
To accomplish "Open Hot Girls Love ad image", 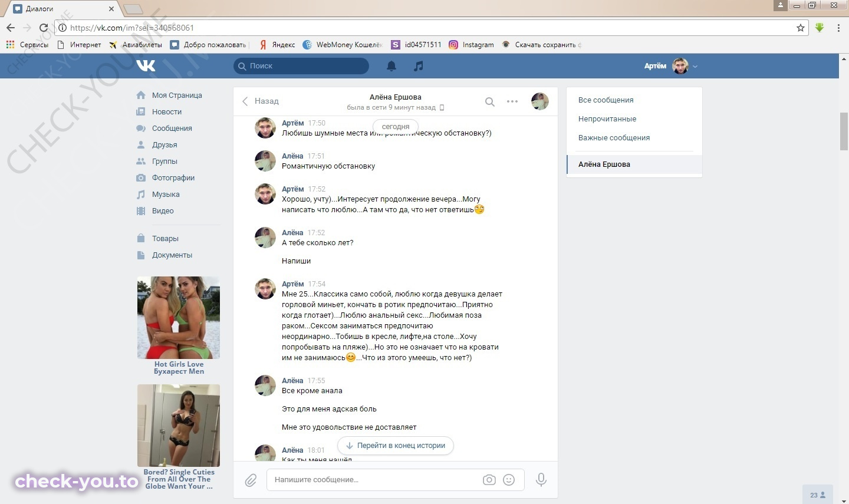I will [179, 318].
